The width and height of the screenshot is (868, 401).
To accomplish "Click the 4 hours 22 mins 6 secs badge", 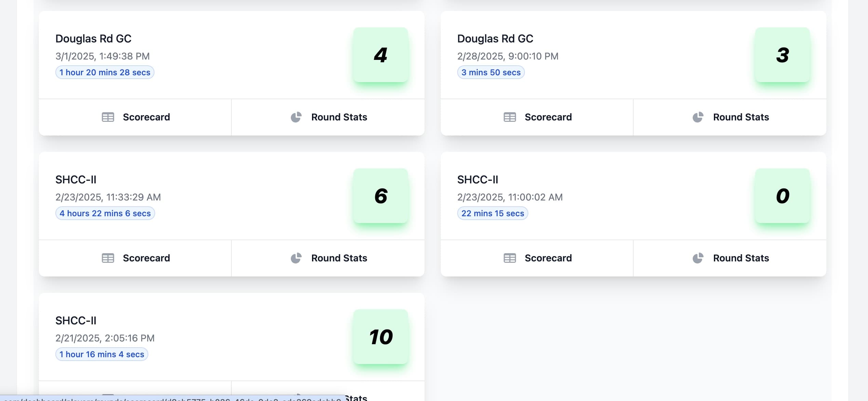I will tap(105, 213).
